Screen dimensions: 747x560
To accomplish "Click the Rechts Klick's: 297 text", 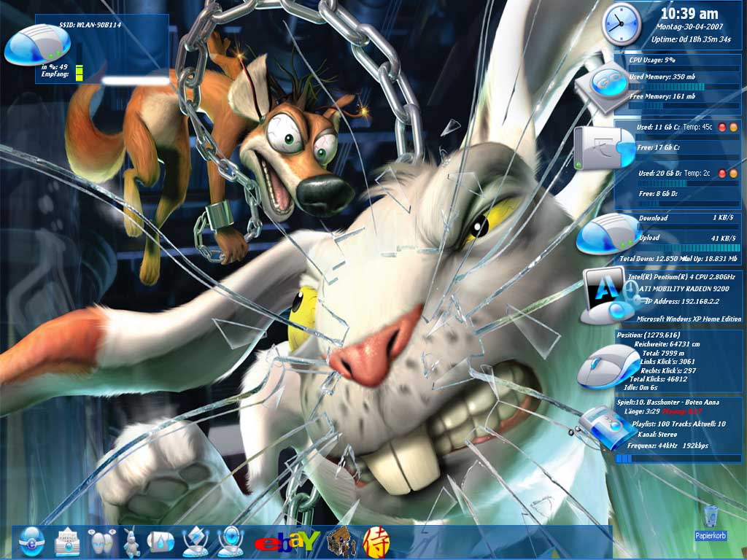I will click(668, 370).
